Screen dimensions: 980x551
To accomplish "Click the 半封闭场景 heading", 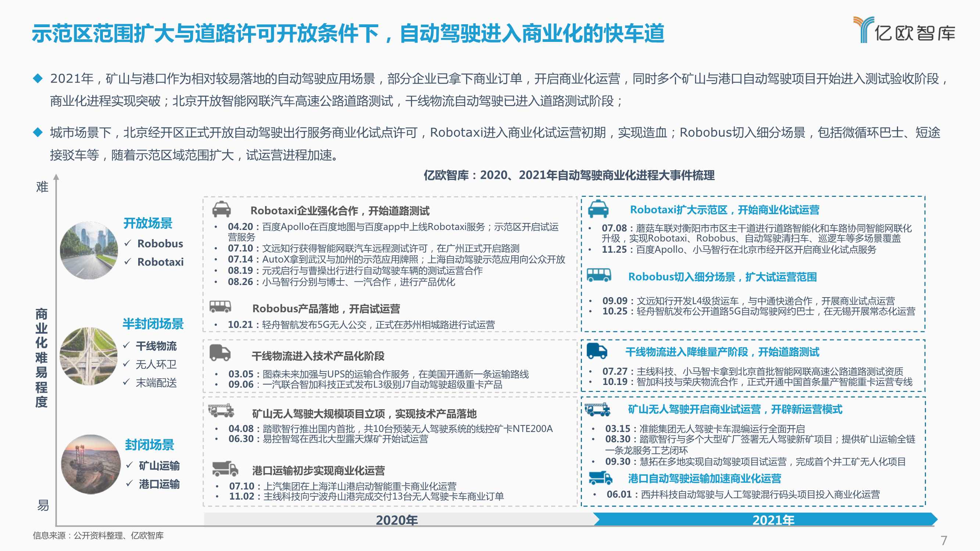I will [153, 324].
